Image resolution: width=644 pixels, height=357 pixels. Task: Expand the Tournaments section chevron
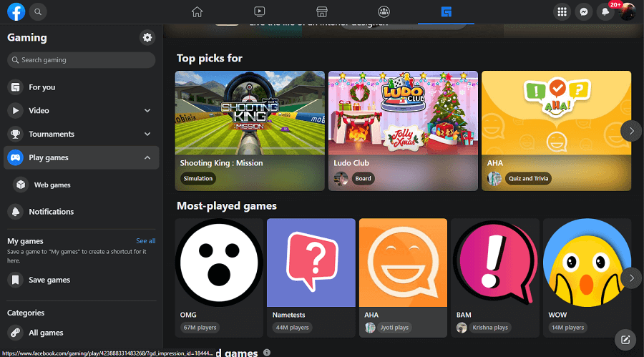pyautogui.click(x=147, y=134)
